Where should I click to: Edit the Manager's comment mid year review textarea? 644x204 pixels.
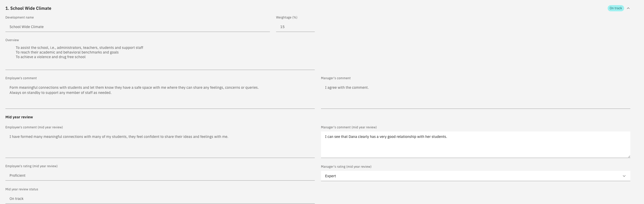click(475, 145)
